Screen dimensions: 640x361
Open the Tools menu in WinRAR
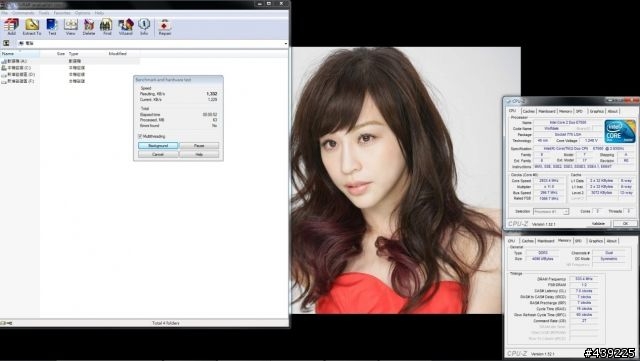[x=44, y=13]
